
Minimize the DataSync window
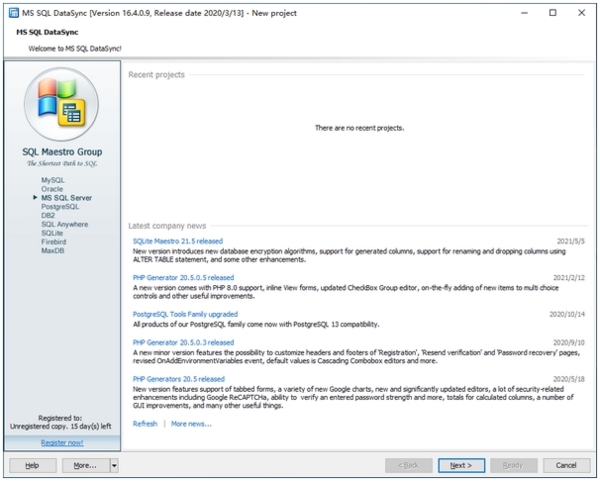[524, 13]
